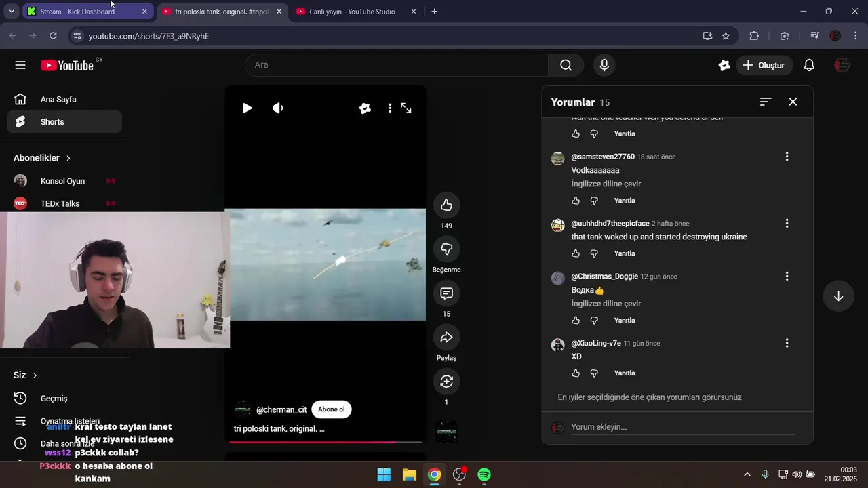Translate Vodkaaaaaaa comment to English
868x488 pixels.
click(606, 184)
